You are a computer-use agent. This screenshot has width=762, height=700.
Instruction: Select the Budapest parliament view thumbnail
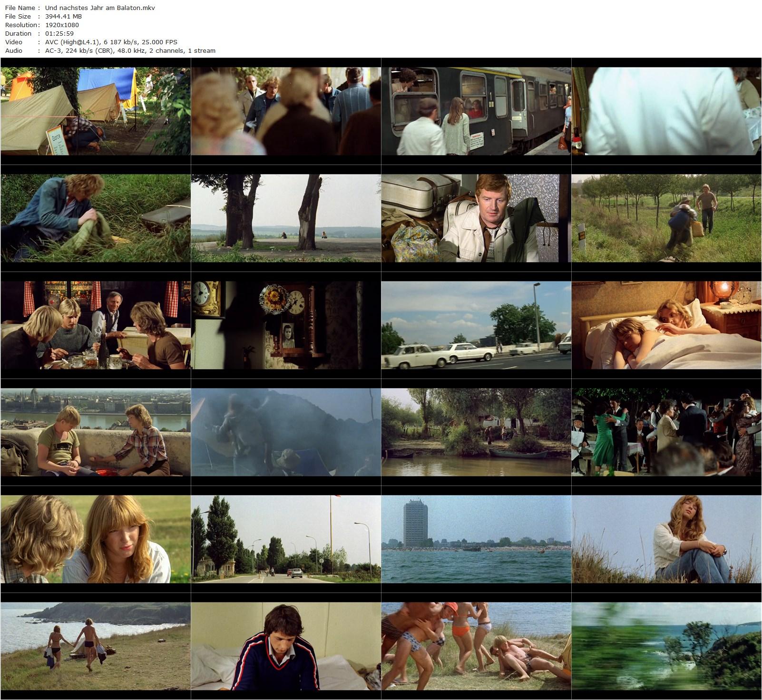(95, 432)
